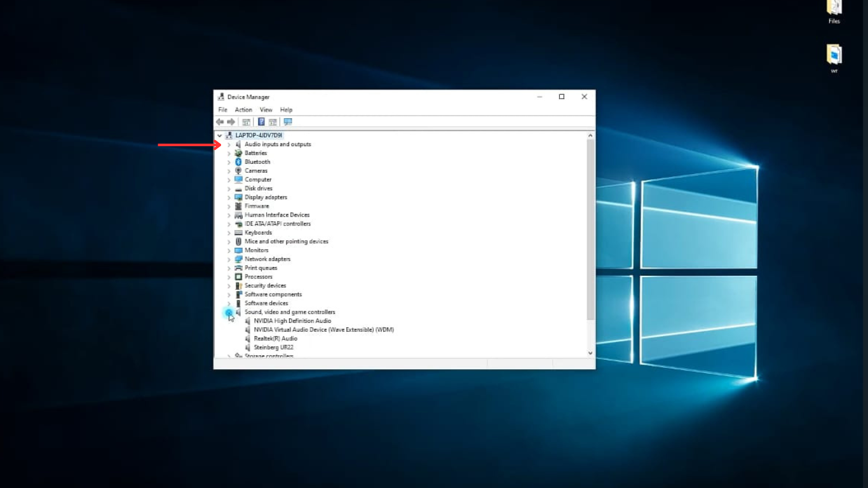Click the blue question-mark Help toolbar icon
Image resolution: width=868 pixels, height=488 pixels.
coord(261,122)
